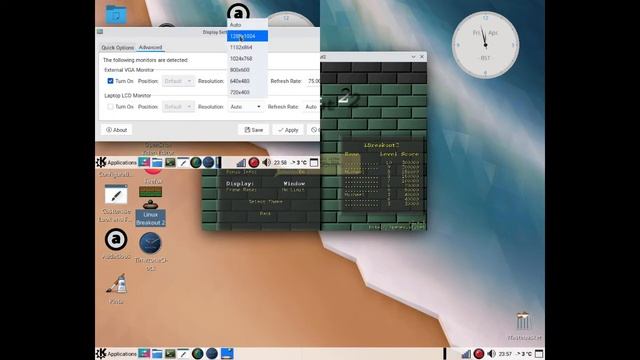Click Select Theme in the game menu
The width and height of the screenshot is (640, 360).
[265, 202]
